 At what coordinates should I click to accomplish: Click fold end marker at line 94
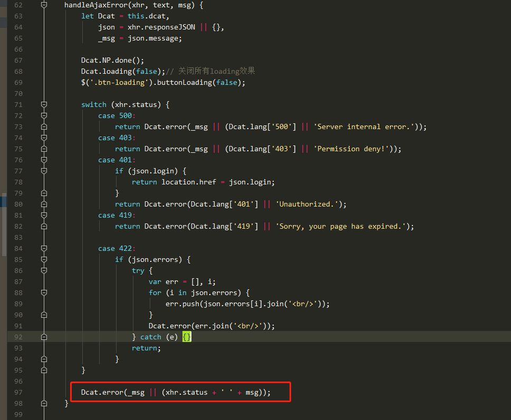coord(44,359)
